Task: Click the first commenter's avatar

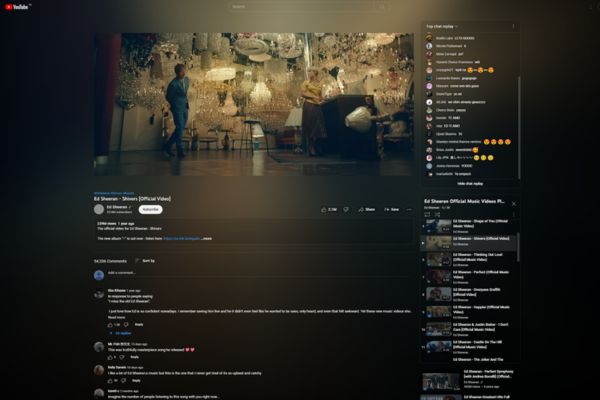Action: [99, 294]
